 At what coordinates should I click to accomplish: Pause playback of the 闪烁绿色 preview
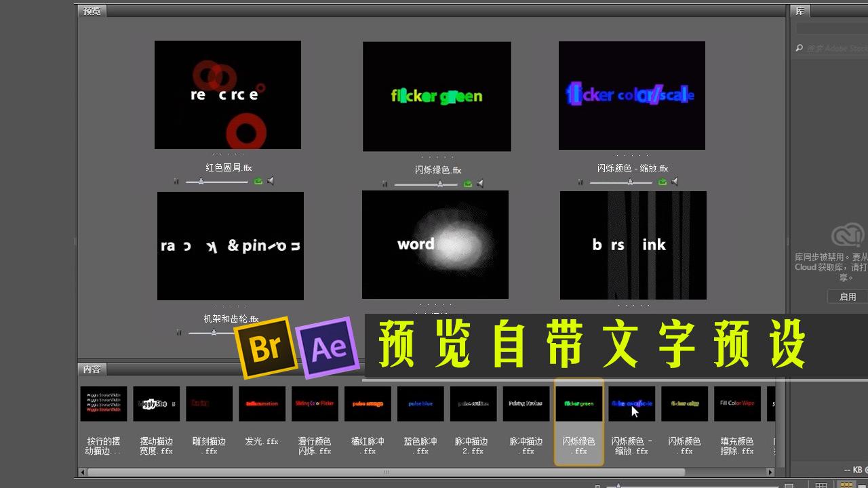pos(385,183)
